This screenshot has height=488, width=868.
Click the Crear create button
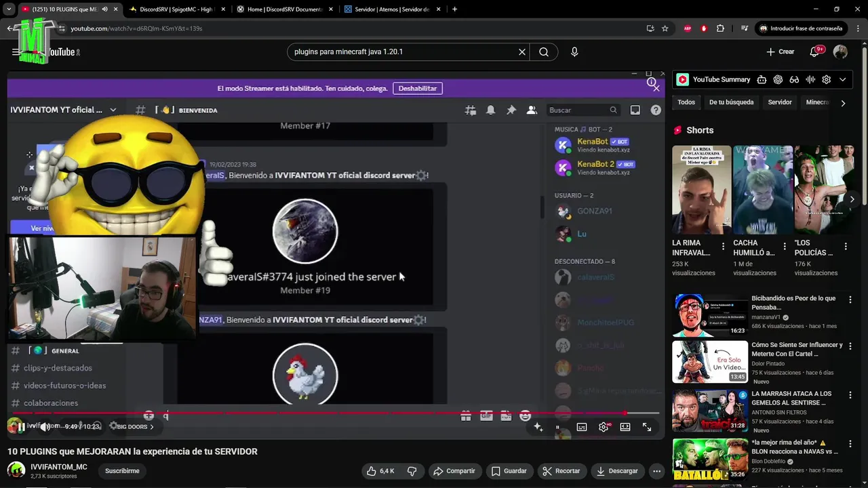780,52
